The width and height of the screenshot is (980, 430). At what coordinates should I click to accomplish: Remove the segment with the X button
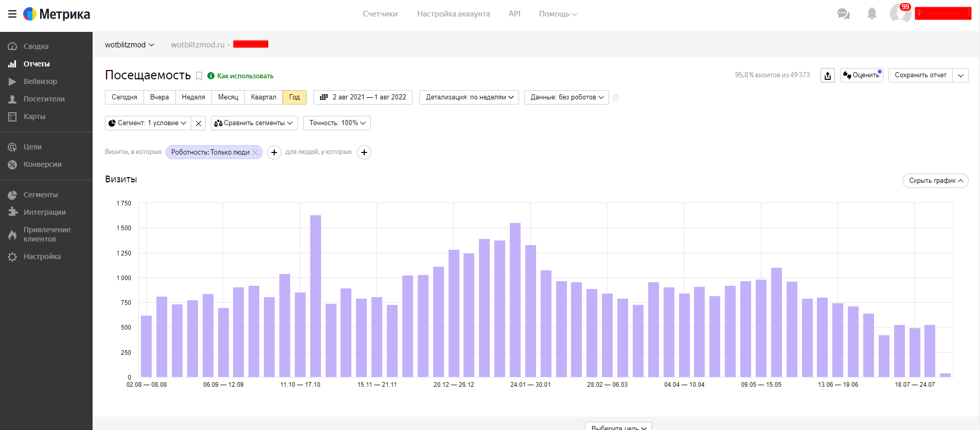(x=199, y=123)
